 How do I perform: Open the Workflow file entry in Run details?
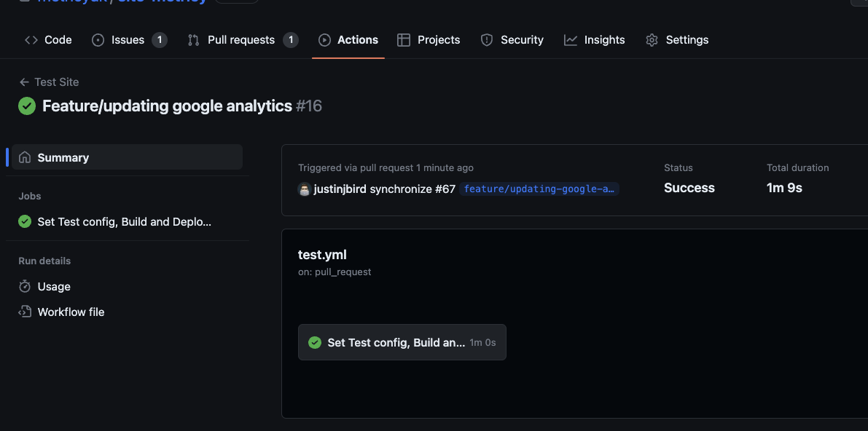click(71, 312)
